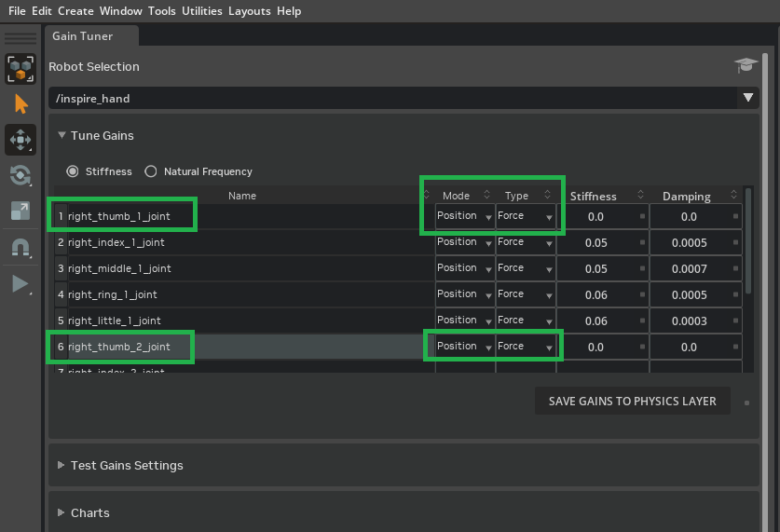Viewport: 780px width, 532px height.
Task: Open the Help menu
Action: (289, 11)
